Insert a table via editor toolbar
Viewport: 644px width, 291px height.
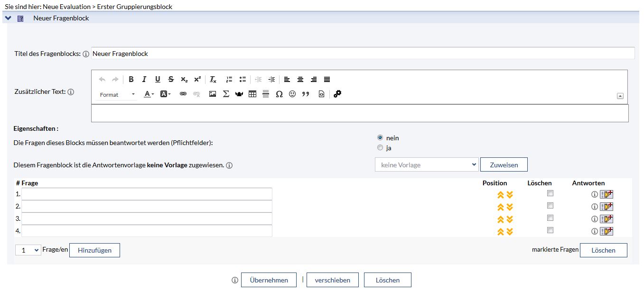(252, 94)
